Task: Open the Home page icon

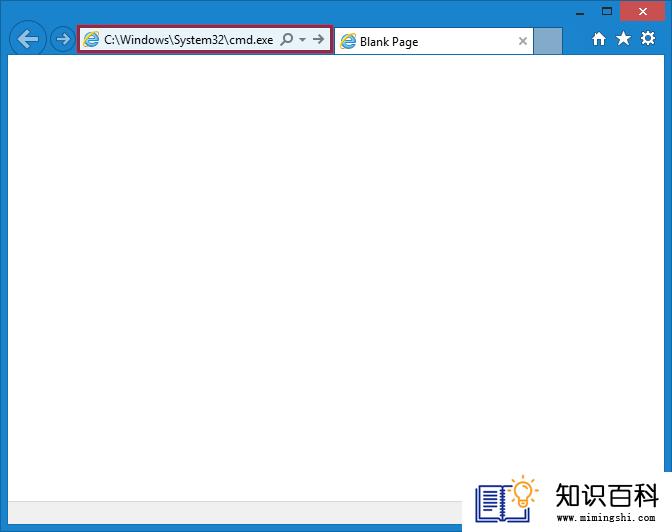Action: pos(599,39)
